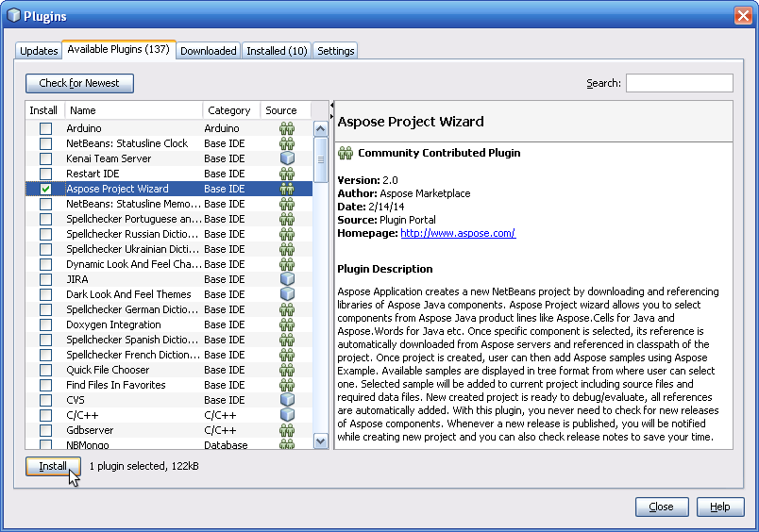Enable the Restart IDE plugin checkbox
759x532 pixels.
(45, 174)
